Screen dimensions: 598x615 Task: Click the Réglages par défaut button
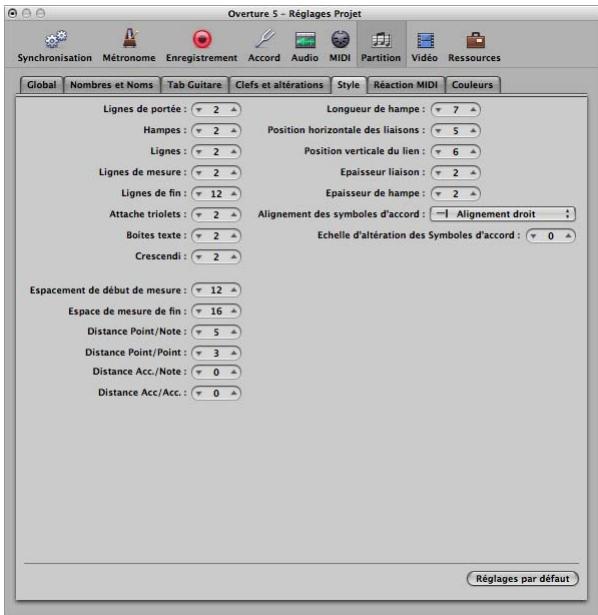click(x=522, y=579)
